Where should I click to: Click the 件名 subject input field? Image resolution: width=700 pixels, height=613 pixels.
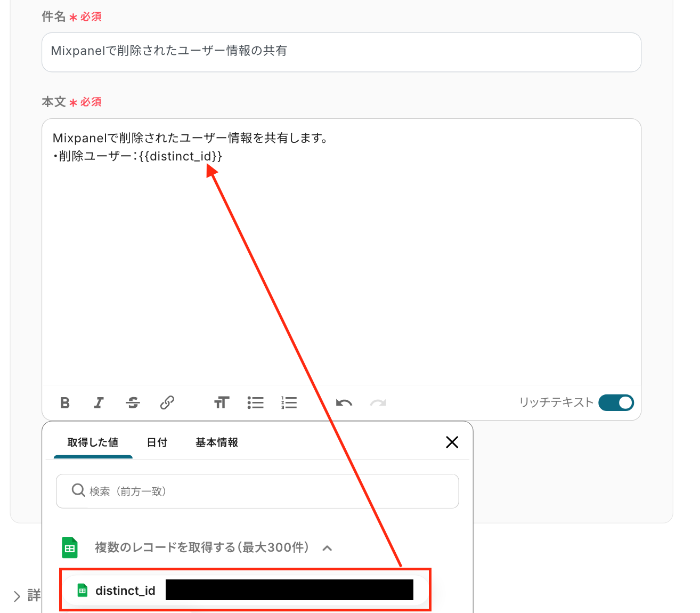tap(341, 52)
